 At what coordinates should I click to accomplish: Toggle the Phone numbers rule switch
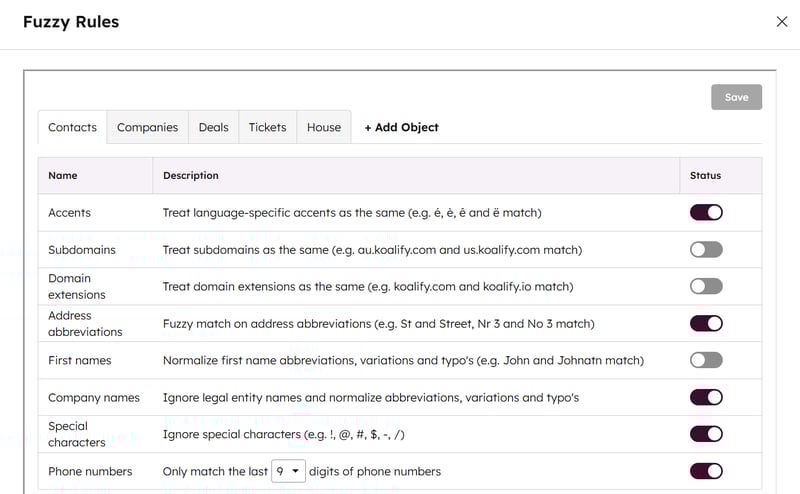(x=706, y=471)
